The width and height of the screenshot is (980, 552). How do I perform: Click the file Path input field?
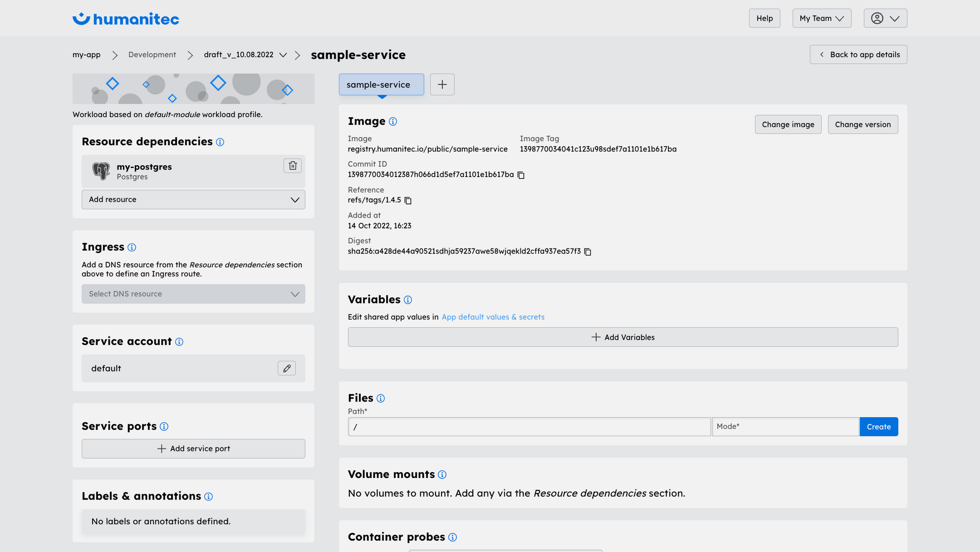tap(529, 427)
